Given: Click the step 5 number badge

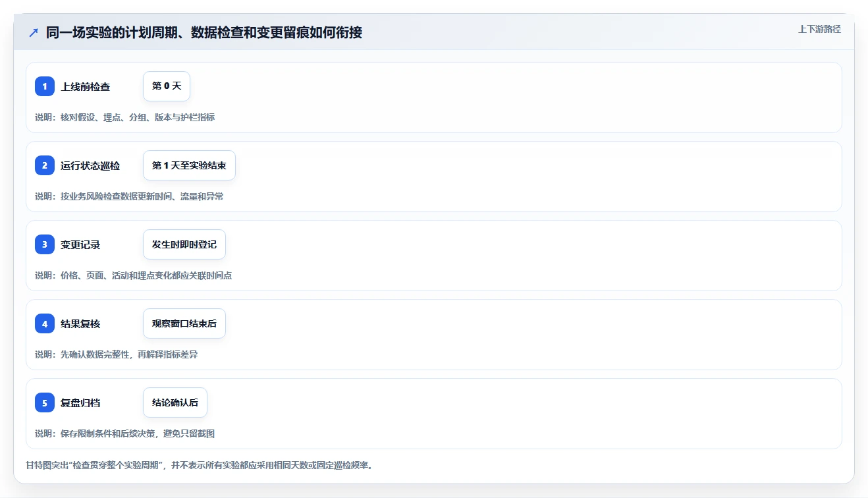Looking at the screenshot, I should pos(45,402).
